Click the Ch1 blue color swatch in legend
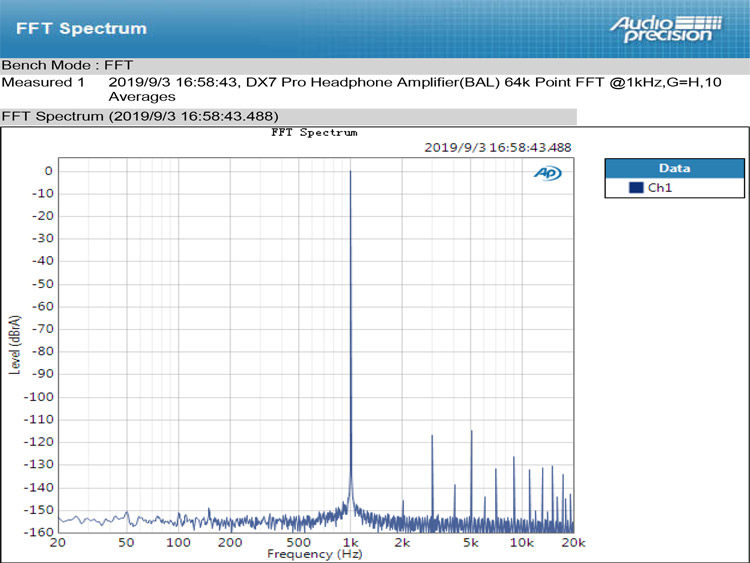 pyautogui.click(x=636, y=188)
